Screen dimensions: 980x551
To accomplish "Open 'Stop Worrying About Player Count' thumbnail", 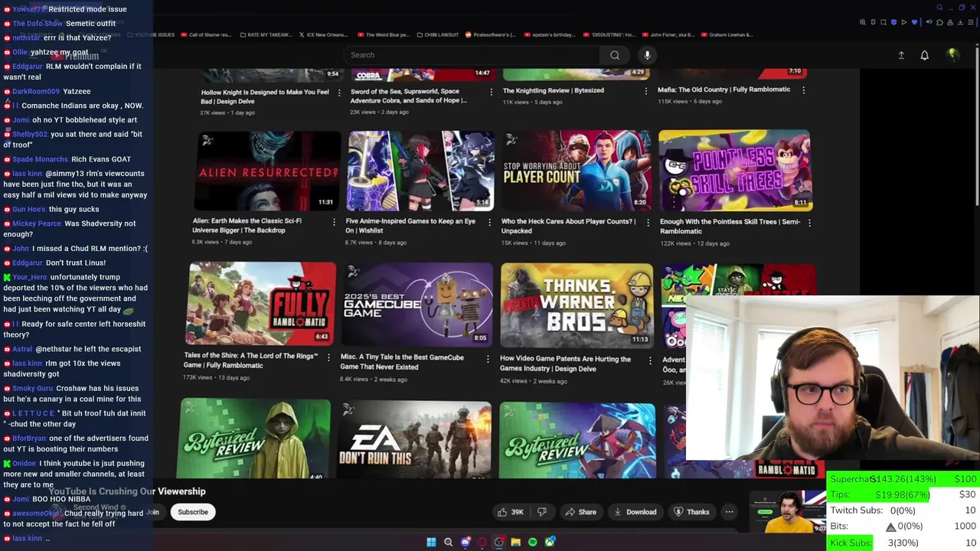I will (577, 170).
